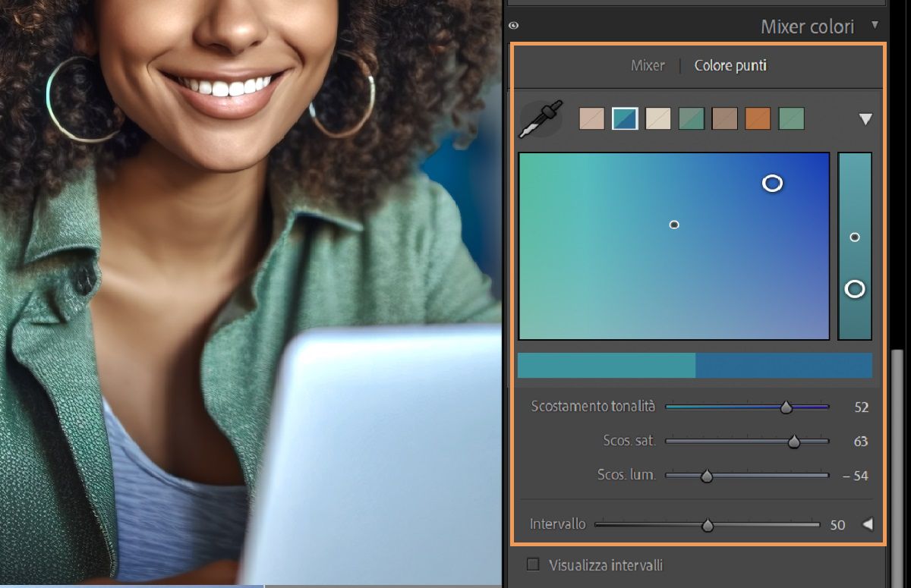The image size is (911, 588).
Task: Select the first beige color swatch
Action: click(x=591, y=118)
